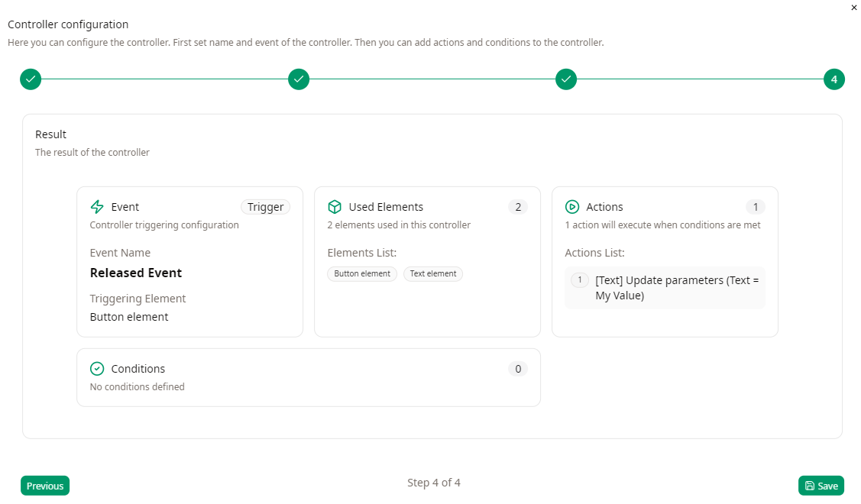Click the Button element tag
Viewport: 861px width, 504px height.
pyautogui.click(x=362, y=273)
